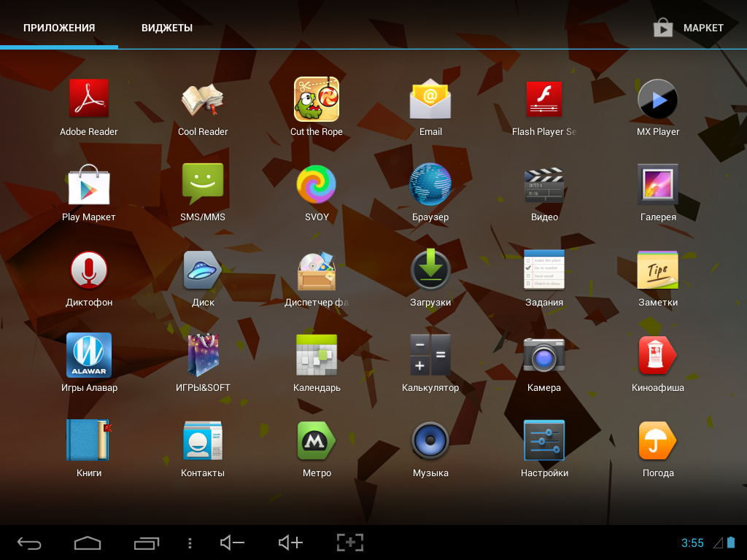Viewport: 747px width, 560px height.
Task: Tap the clock showing 3:55
Action: [x=692, y=543]
